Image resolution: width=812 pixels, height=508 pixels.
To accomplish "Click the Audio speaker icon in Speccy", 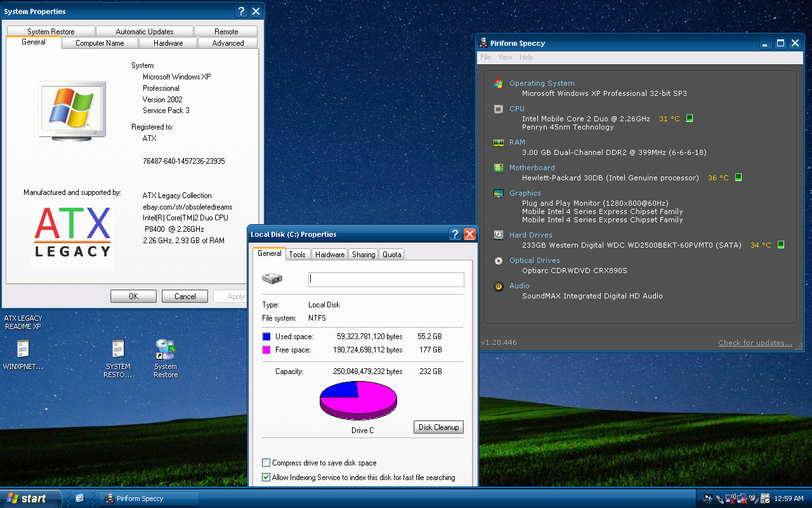I will pyautogui.click(x=499, y=286).
